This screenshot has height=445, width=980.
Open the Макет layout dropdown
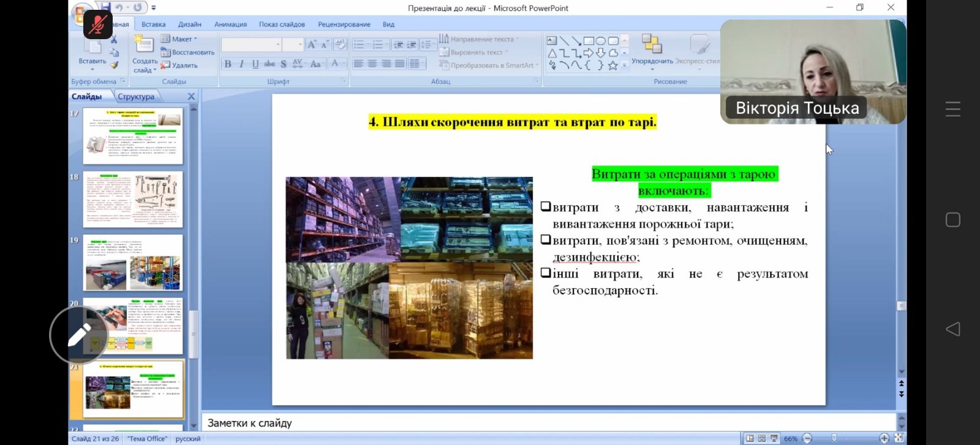(179, 39)
